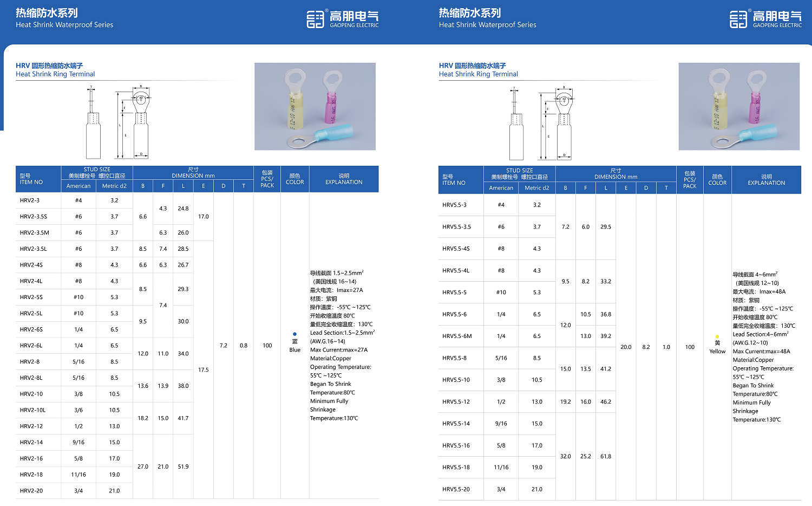Open the right ring terminal product photo
The width and height of the screenshot is (812, 506).
[x=739, y=106]
